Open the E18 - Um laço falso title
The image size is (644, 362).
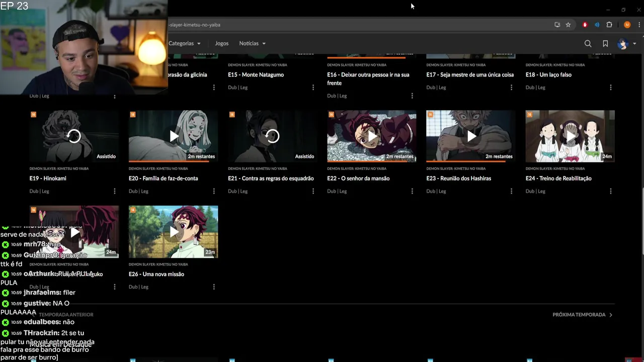[x=548, y=75]
